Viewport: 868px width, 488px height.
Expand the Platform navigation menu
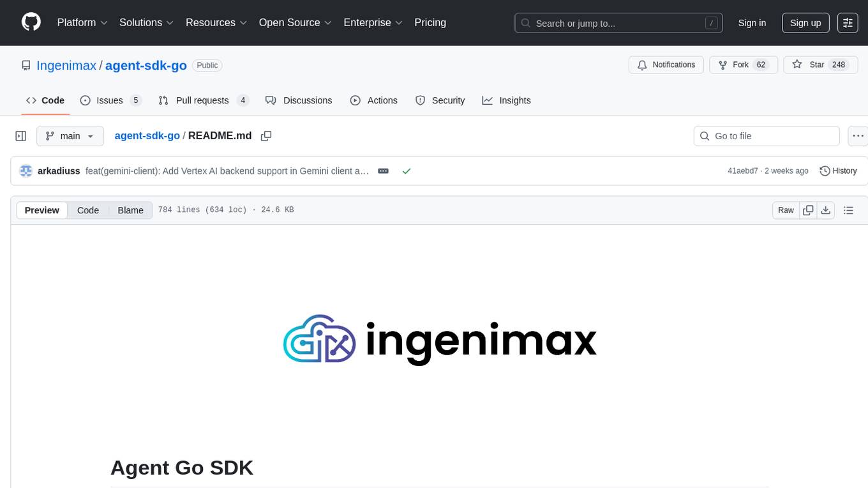click(82, 22)
